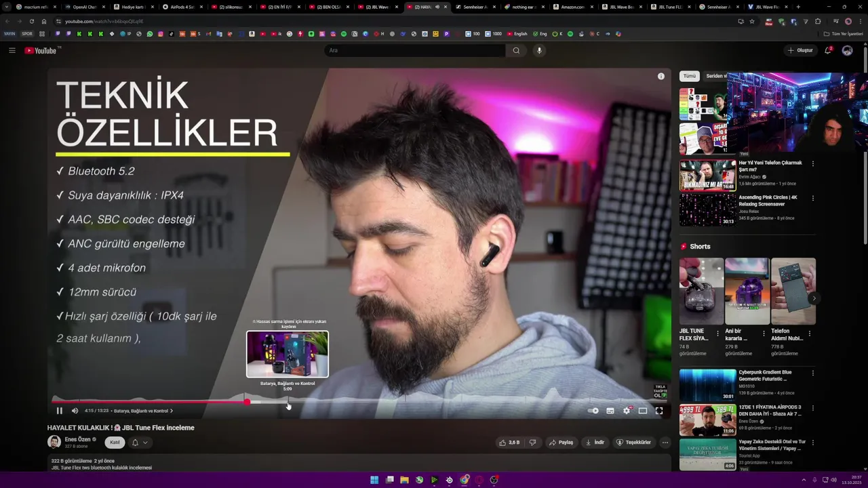Open options for Her Yıl Yeni Telefon video
This screenshot has width=868, height=488.
(x=813, y=163)
